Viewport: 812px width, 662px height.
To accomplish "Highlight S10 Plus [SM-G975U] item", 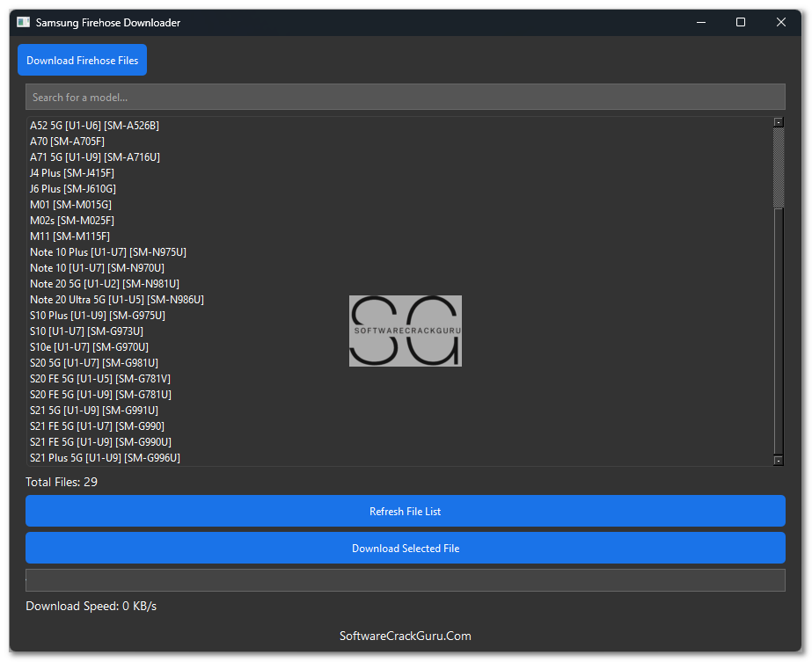I will tap(98, 316).
